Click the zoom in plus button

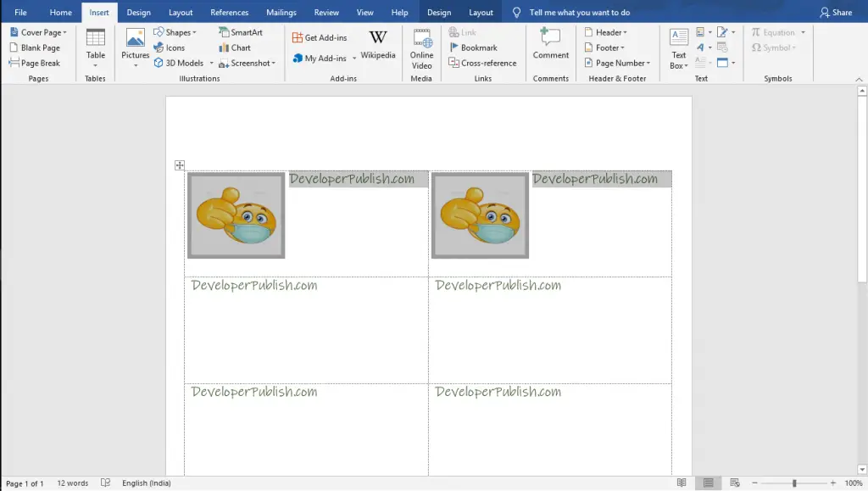(833, 483)
